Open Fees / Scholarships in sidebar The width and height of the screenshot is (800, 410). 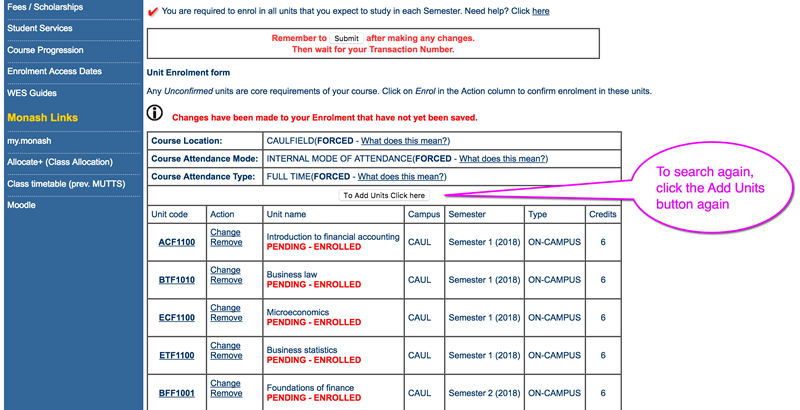(45, 7)
